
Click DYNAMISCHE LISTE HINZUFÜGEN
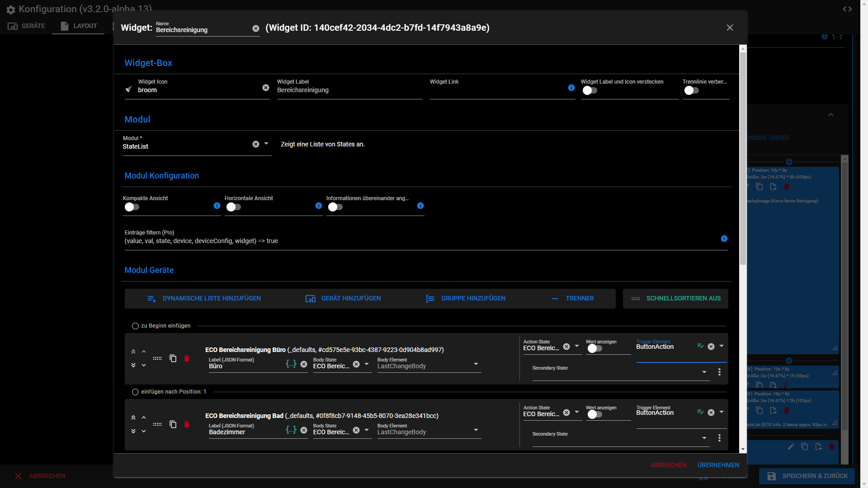(x=204, y=299)
